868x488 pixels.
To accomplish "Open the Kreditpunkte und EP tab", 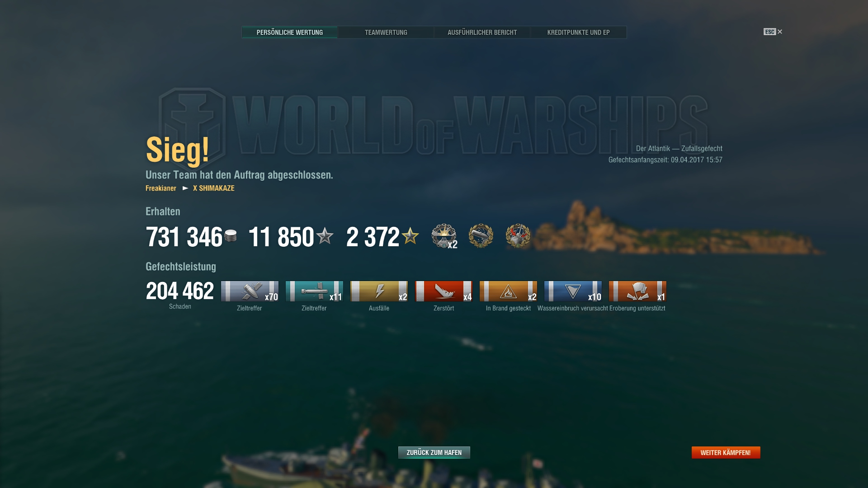I will 578,33.
